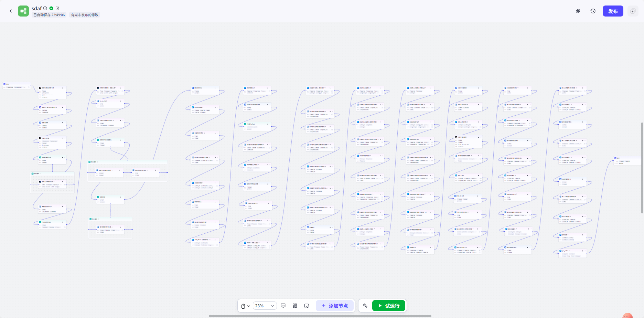Click the back arrow in the header
Image resolution: width=644 pixels, height=318 pixels.
11,11
